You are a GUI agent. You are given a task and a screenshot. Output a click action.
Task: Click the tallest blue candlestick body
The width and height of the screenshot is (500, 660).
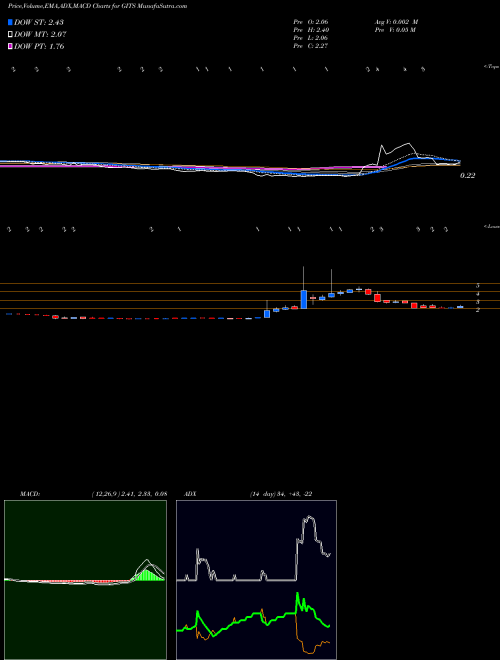(303, 299)
